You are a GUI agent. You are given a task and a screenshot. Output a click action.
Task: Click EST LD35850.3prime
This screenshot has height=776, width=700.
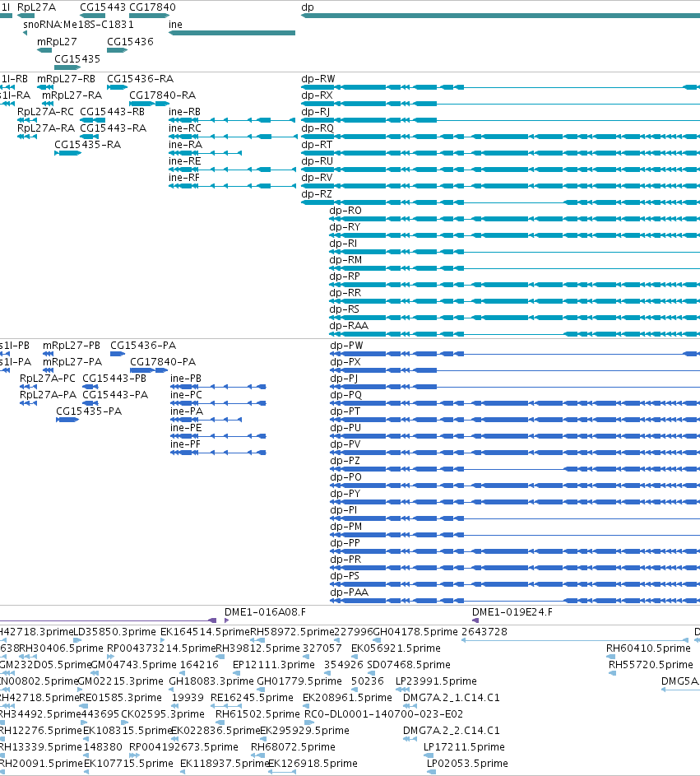coord(115,632)
